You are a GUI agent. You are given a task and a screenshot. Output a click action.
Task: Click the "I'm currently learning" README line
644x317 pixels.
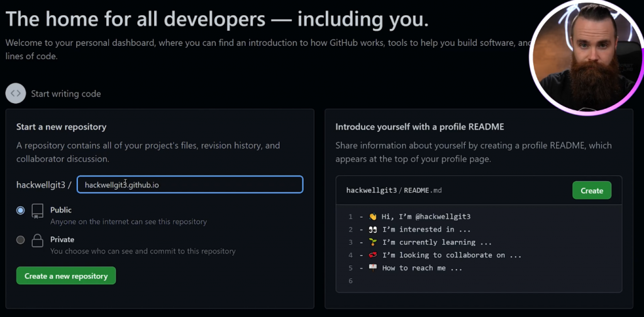[x=428, y=242]
